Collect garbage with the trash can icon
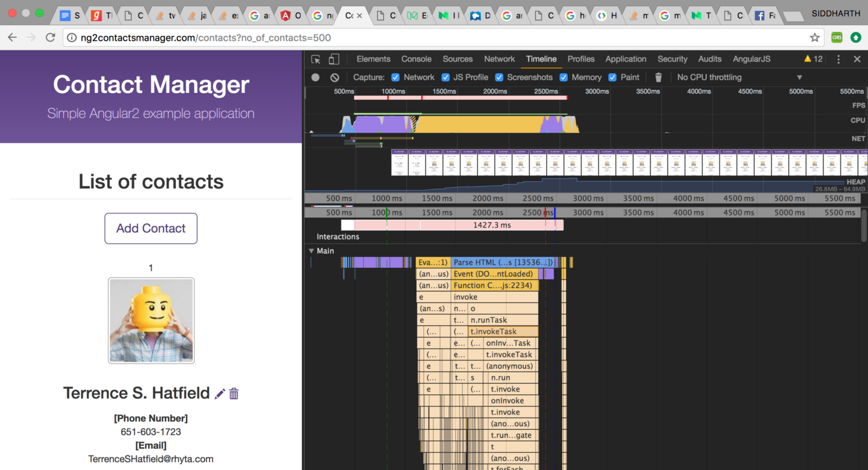 (x=659, y=78)
